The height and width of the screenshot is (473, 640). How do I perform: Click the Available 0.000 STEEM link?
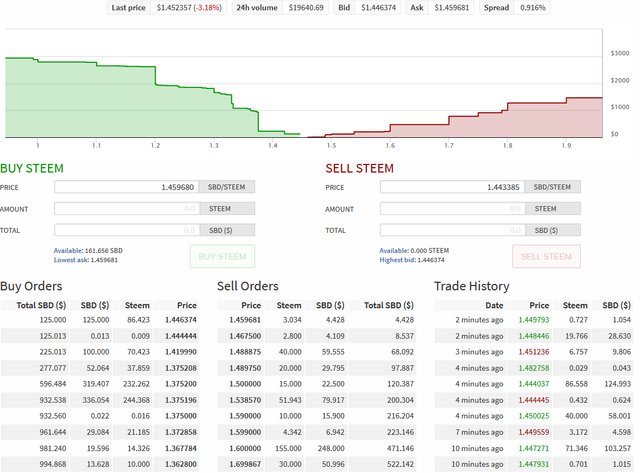coord(414,251)
